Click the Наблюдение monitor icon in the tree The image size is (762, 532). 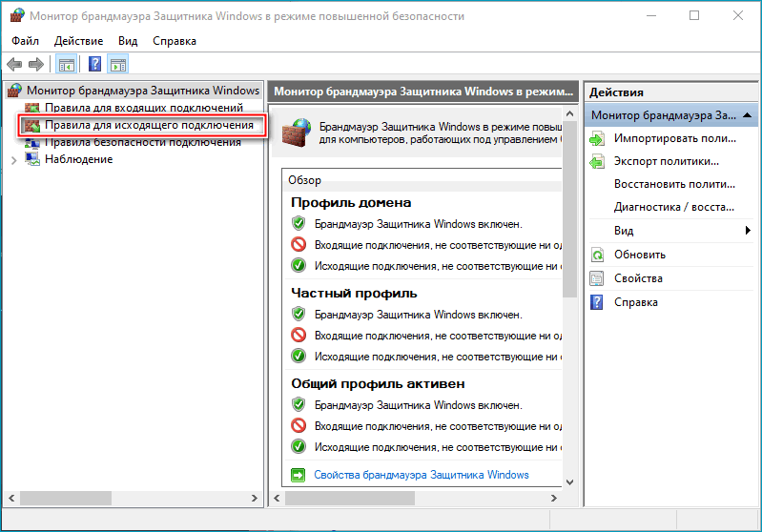click(32, 159)
